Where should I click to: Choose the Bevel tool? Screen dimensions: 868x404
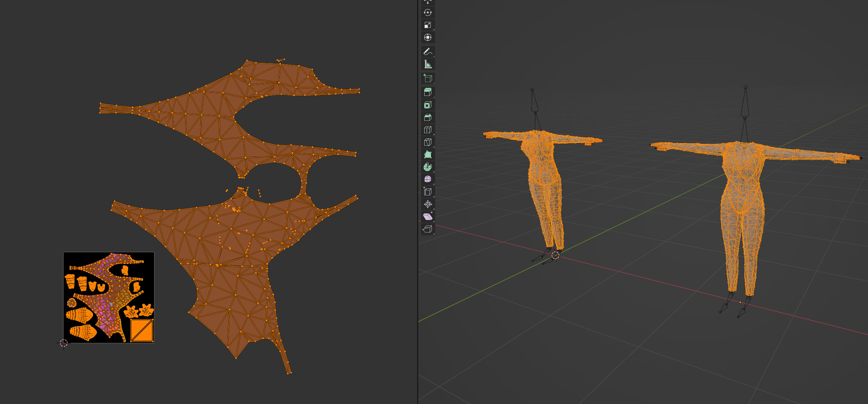point(427,117)
